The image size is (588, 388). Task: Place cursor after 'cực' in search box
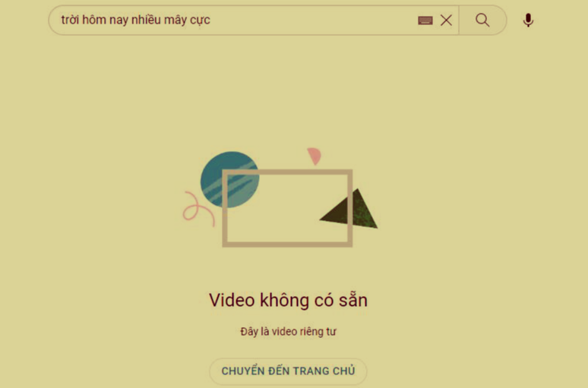tap(211, 21)
